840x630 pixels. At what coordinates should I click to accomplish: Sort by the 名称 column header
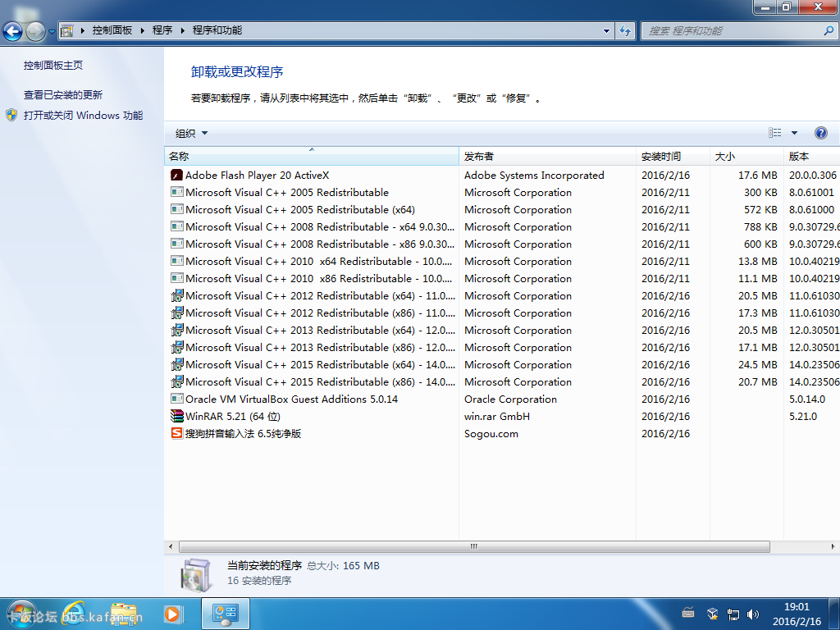pos(311,157)
